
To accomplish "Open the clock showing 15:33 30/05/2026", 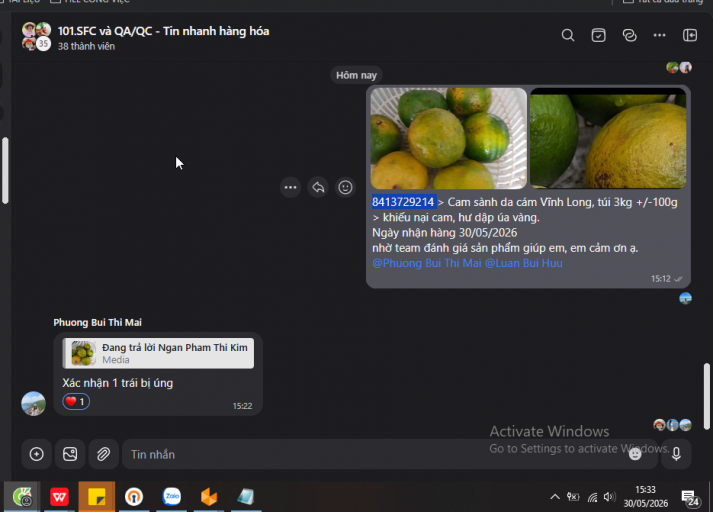I will tap(645, 497).
